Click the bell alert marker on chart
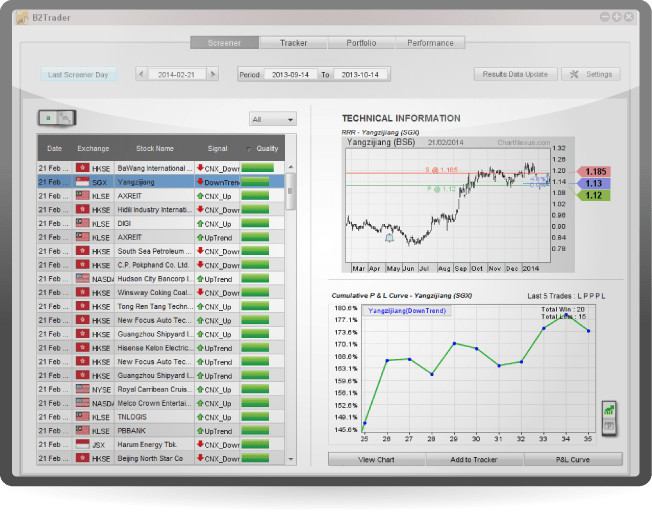This screenshot has height=517, width=652. coord(389,237)
